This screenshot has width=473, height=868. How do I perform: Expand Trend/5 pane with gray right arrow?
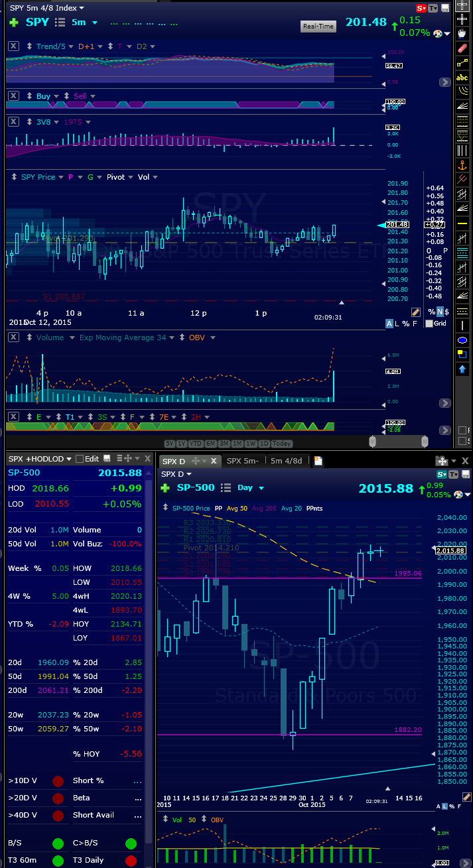(x=445, y=82)
